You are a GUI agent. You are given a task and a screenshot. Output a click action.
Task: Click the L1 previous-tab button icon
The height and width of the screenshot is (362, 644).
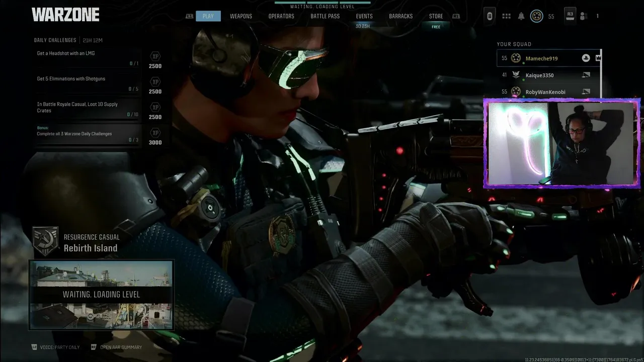189,16
